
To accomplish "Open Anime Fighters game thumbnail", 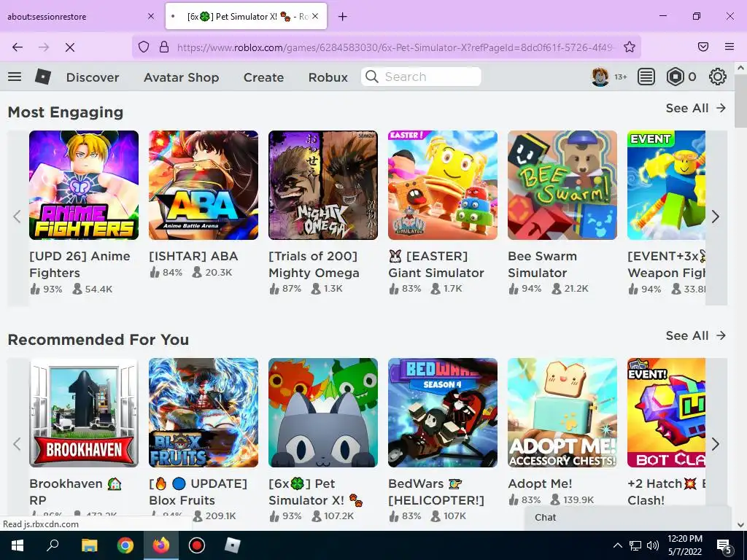I will click(x=84, y=185).
